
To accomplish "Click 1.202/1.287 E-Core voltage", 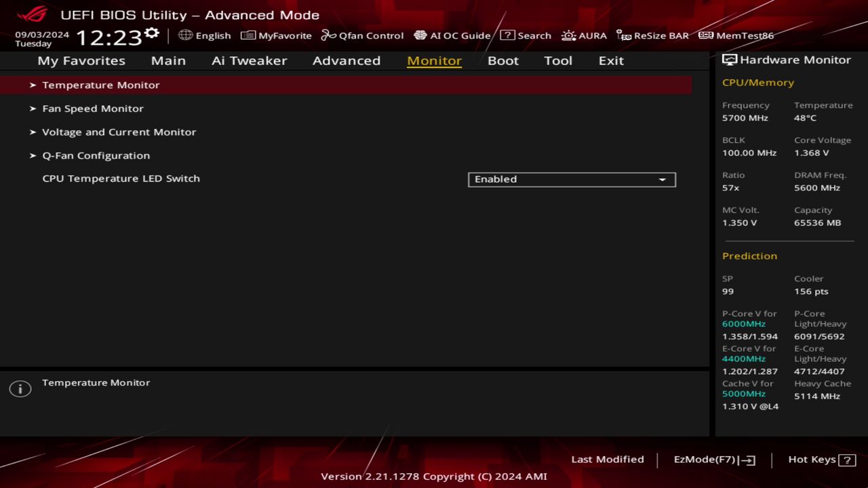I will 750,372.
